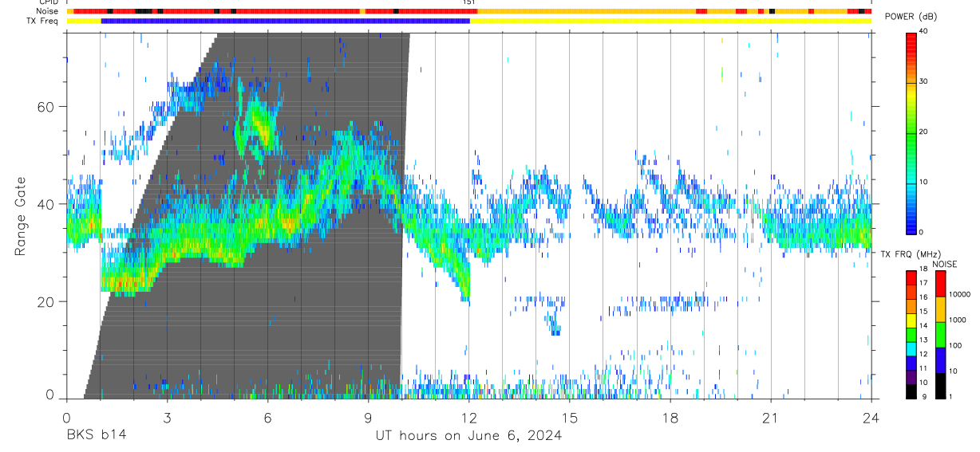
Task: Click the POWER (dB) color scale bar
Action: 911,132
